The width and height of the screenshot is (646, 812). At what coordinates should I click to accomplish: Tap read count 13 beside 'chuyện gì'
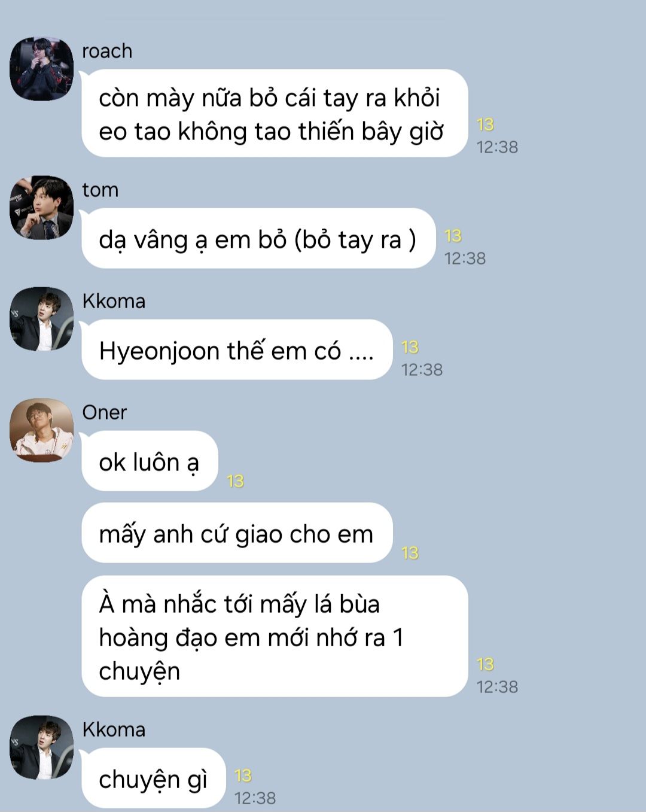click(x=243, y=775)
